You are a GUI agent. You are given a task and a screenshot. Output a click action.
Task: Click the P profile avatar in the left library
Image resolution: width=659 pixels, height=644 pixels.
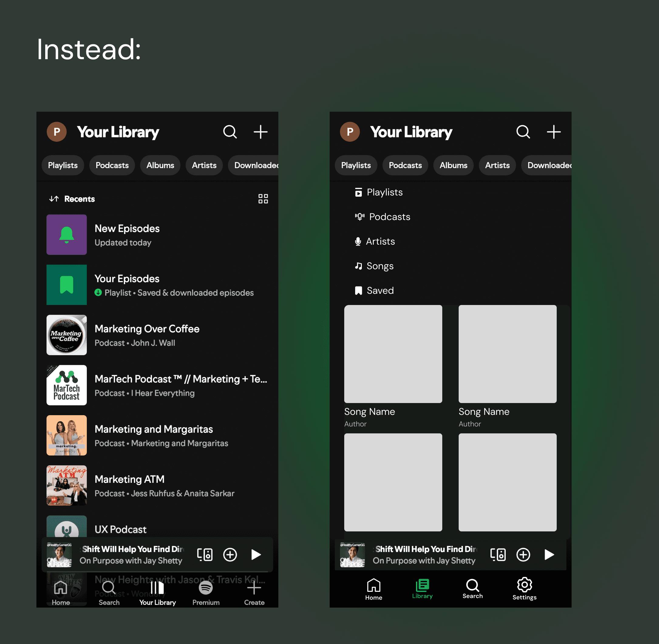56,132
